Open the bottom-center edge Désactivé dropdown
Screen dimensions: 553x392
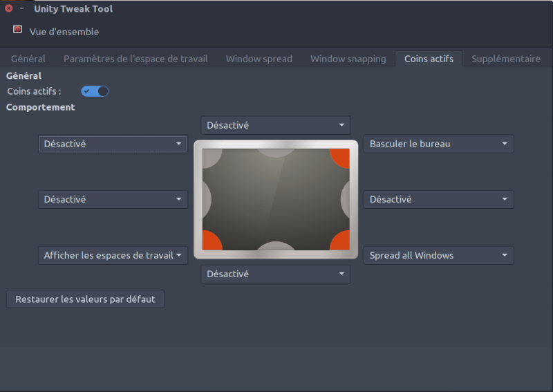point(276,274)
